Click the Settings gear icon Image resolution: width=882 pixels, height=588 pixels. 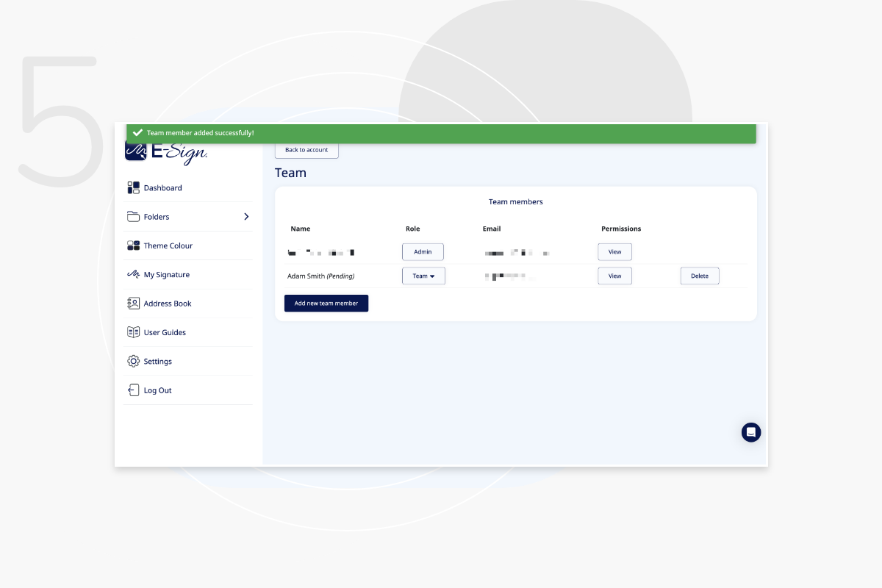133,361
